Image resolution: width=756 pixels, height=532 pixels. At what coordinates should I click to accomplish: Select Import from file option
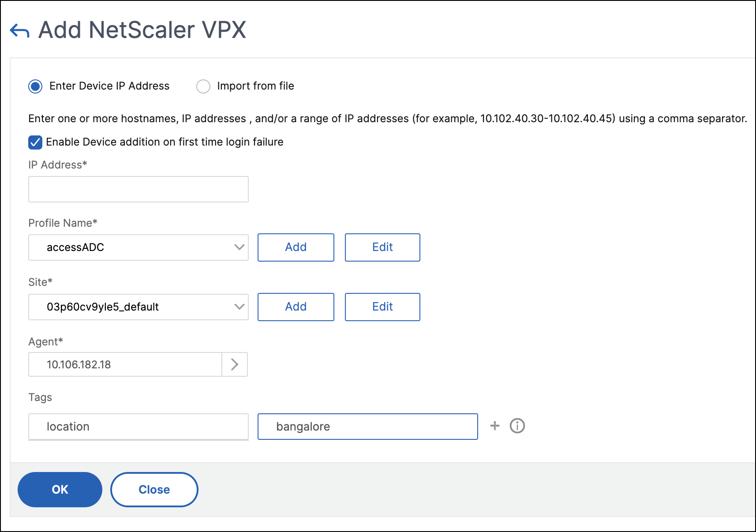203,86
